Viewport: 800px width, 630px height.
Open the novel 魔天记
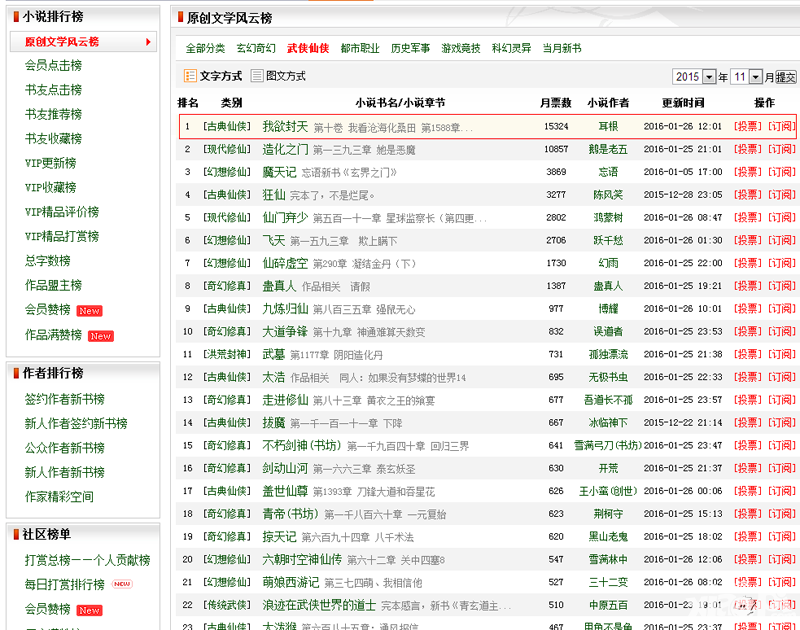click(x=279, y=172)
